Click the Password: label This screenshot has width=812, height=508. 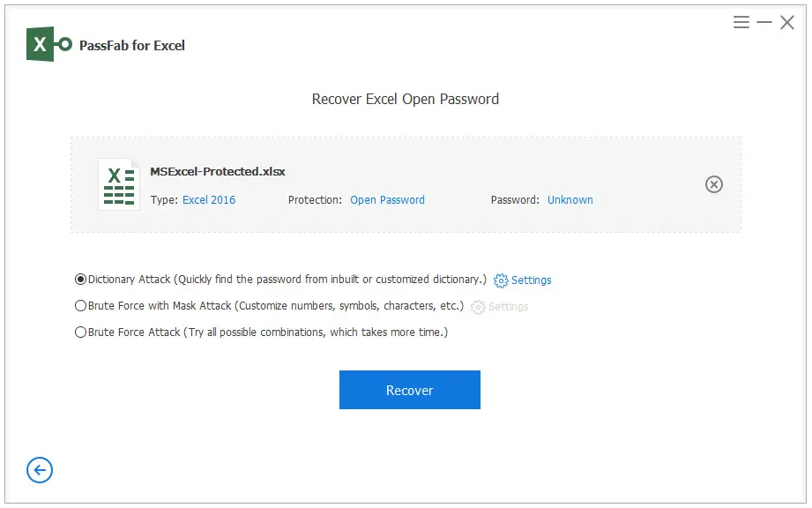pyautogui.click(x=515, y=200)
